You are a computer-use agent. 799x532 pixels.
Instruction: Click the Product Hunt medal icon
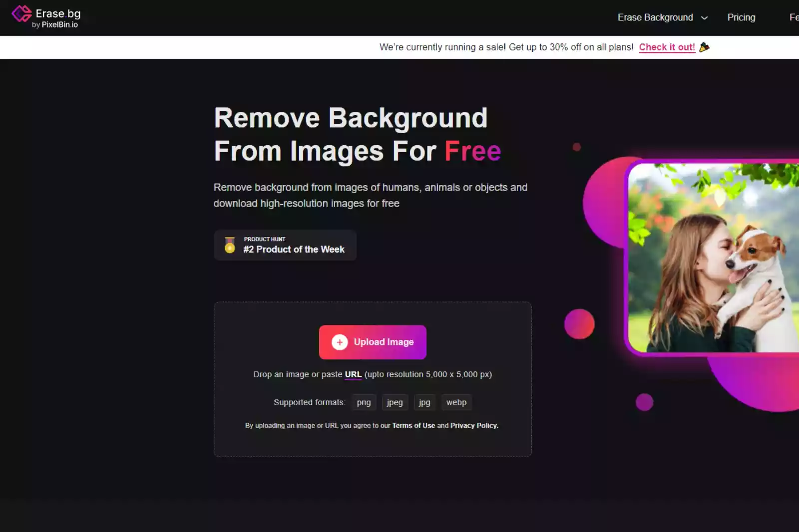coord(229,245)
